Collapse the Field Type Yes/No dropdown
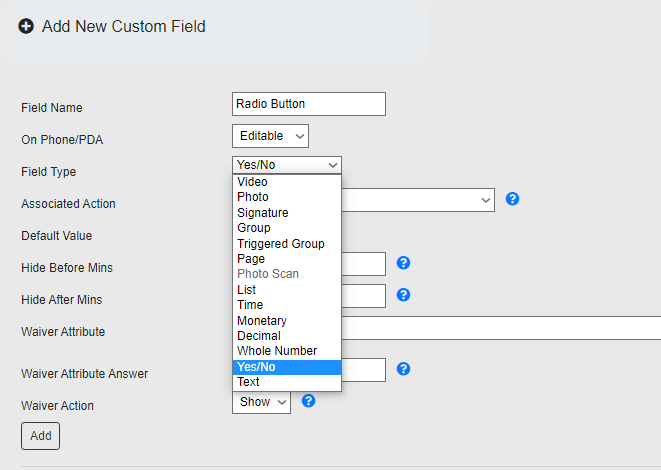The image size is (661, 470). (x=287, y=165)
